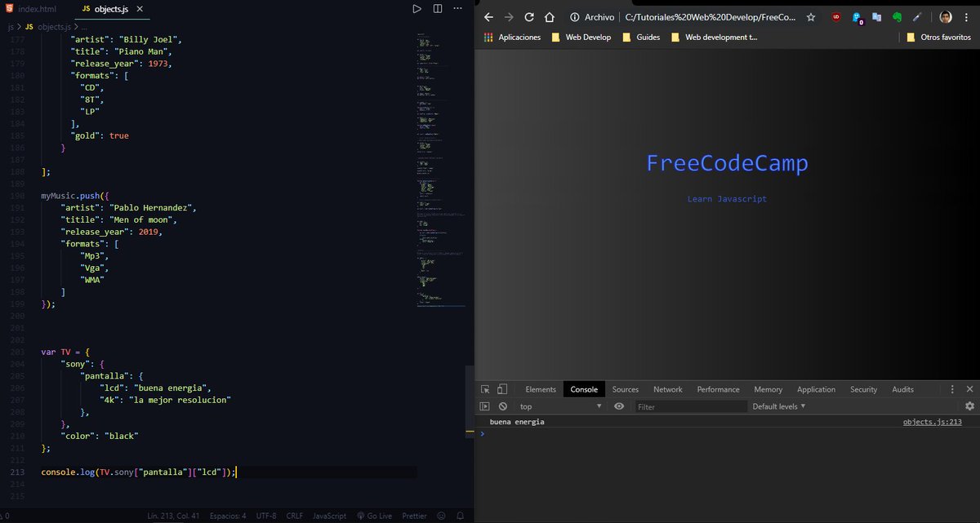Bookmark this page with the star icon
This screenshot has width=980, height=523.
pyautogui.click(x=811, y=16)
